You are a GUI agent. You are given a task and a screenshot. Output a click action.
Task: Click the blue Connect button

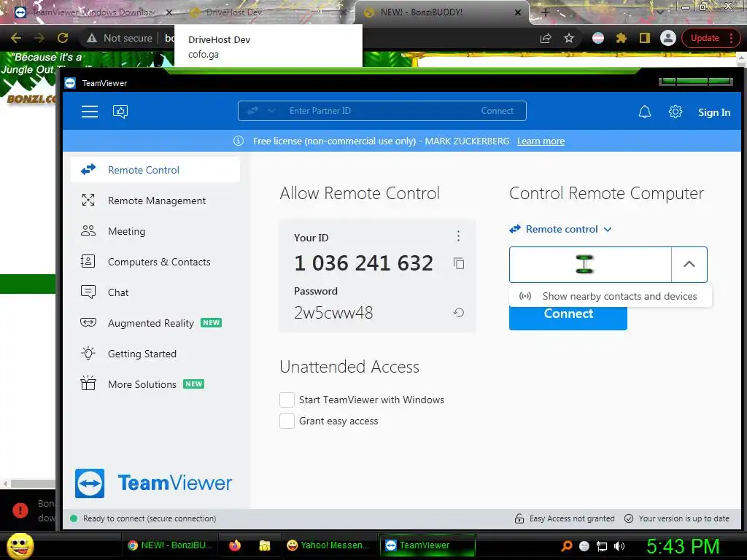tap(568, 317)
